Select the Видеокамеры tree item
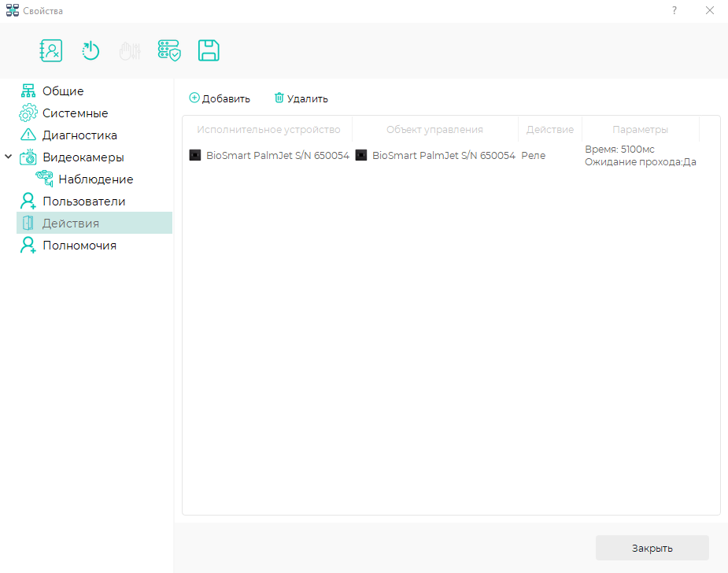This screenshot has width=728, height=573. [83, 157]
